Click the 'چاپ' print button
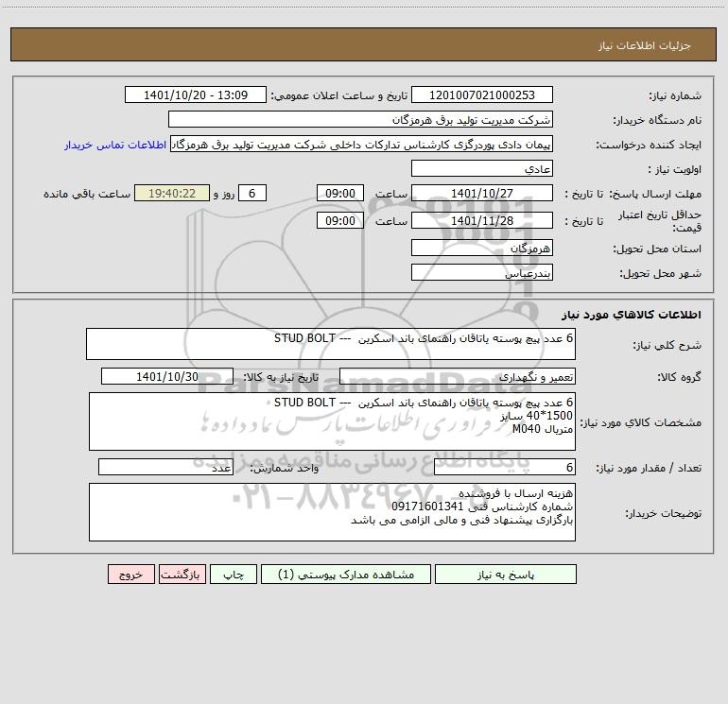Viewport: 728px width, 704px height. [234, 575]
